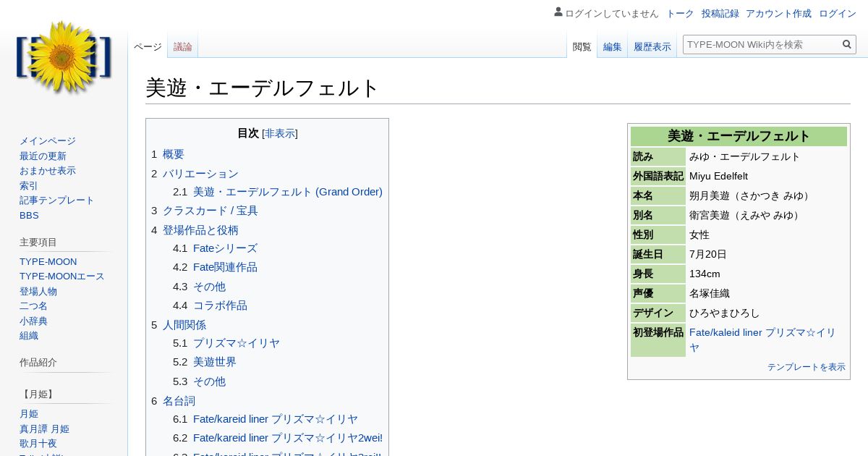This screenshot has height=456, width=868.
Task: Click the user icon beside ログインしていません
Action: tap(558, 12)
